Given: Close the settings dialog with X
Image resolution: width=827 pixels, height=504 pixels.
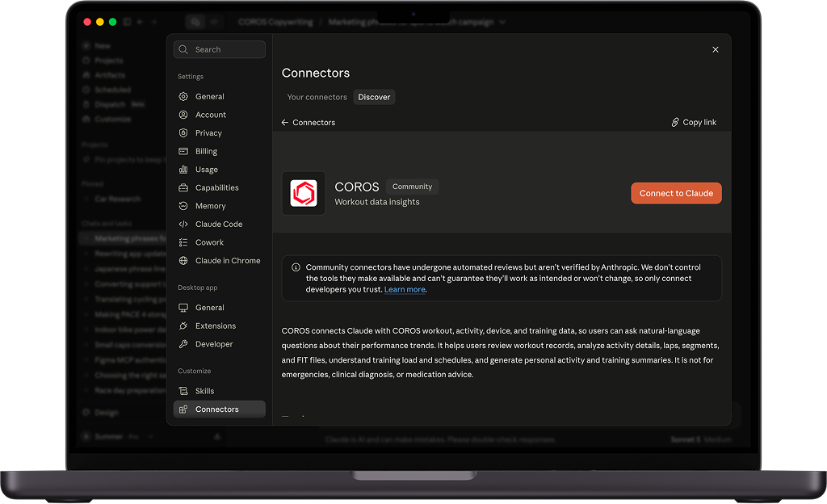Looking at the screenshot, I should (716, 49).
